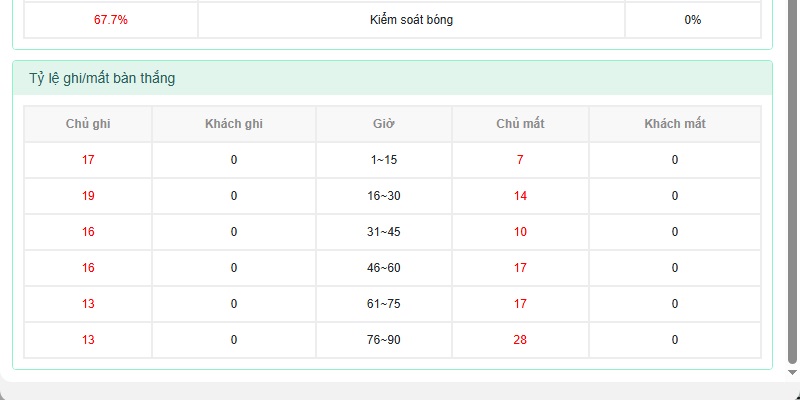The height and width of the screenshot is (400, 800).
Task: Select the Chủ ghi column header
Action: pyautogui.click(x=88, y=124)
